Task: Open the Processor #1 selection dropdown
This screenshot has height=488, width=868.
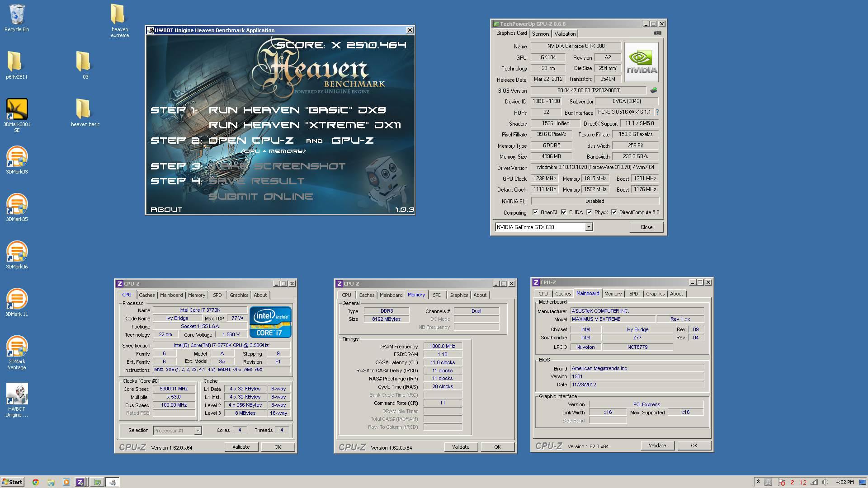Action: click(198, 430)
